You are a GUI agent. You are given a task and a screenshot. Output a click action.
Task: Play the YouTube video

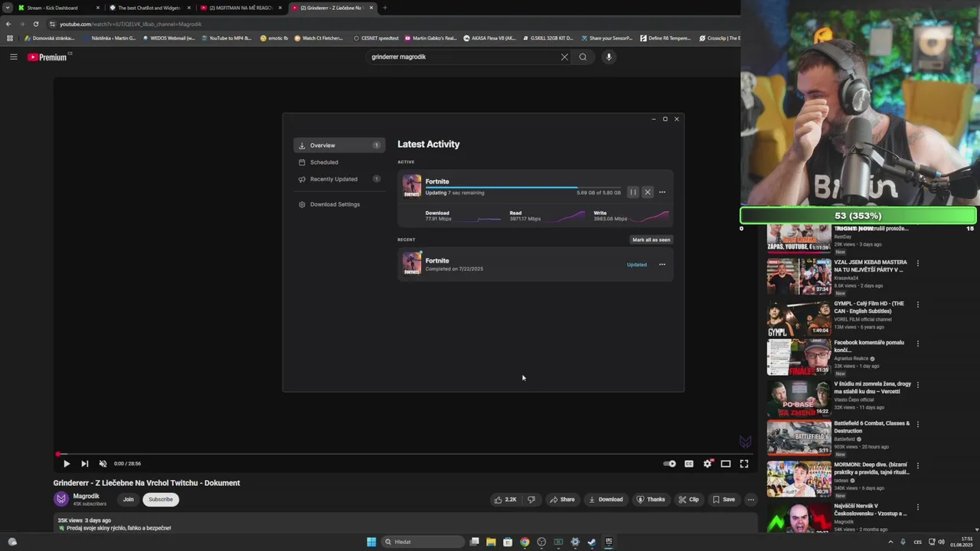coord(67,464)
